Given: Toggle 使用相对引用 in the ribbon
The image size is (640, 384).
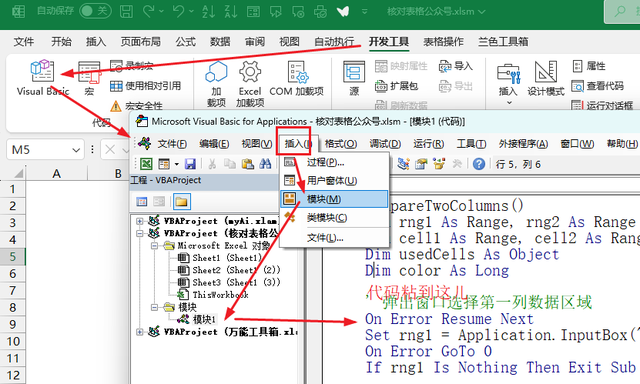Looking at the screenshot, I should point(145,86).
